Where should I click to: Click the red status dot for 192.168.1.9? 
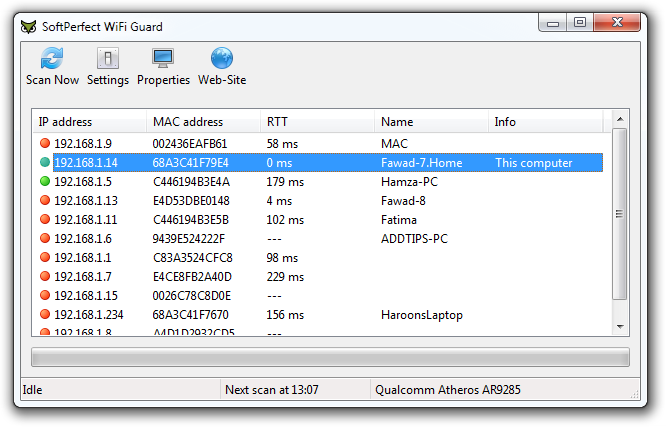coord(45,143)
